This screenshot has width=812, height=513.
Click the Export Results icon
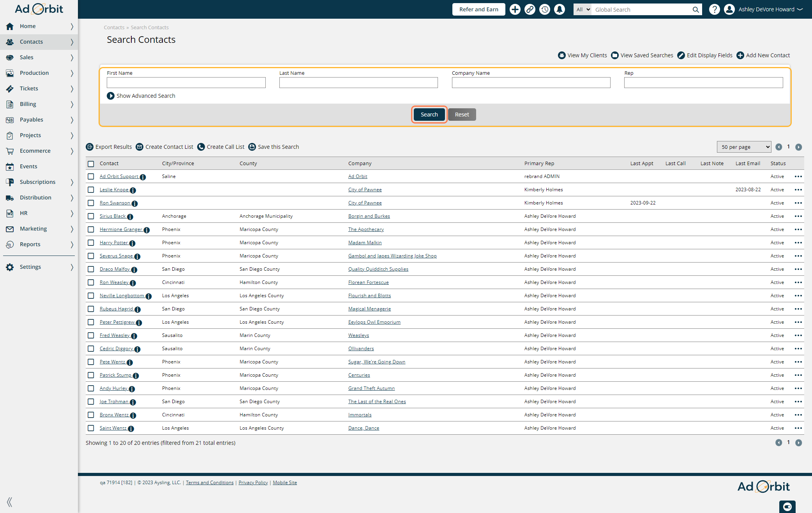90,147
